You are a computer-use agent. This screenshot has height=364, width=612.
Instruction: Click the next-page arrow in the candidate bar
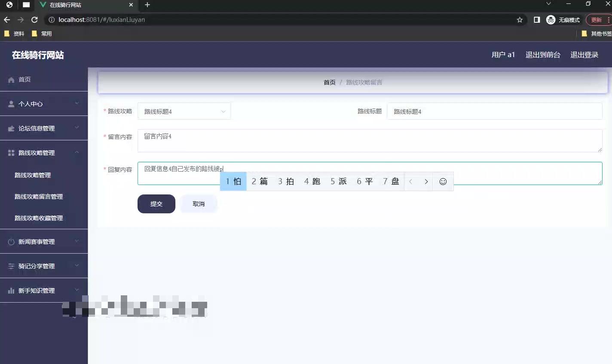click(426, 182)
